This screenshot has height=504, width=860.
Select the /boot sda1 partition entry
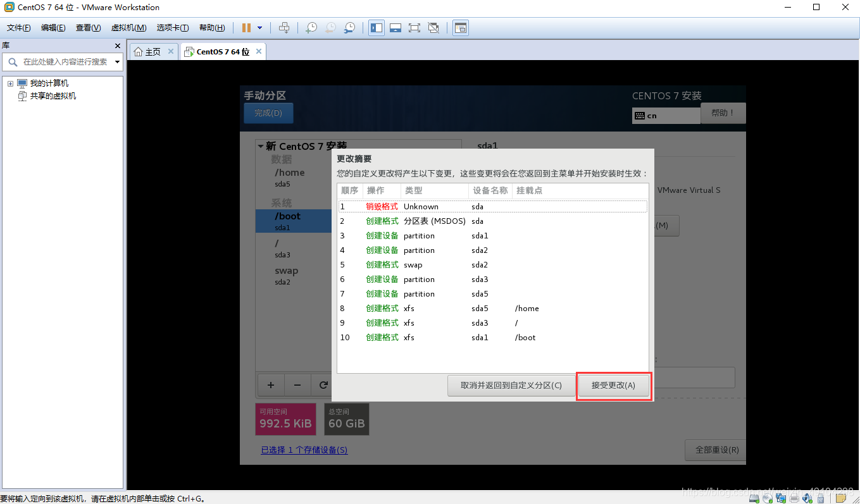click(294, 221)
